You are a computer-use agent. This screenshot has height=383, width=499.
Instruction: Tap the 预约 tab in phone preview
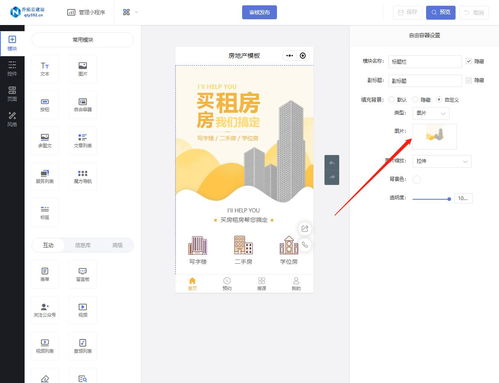point(227,284)
